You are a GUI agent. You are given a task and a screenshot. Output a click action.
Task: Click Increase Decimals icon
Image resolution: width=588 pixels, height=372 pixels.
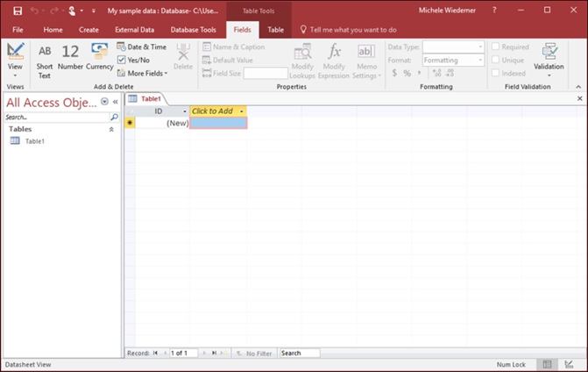click(x=436, y=73)
